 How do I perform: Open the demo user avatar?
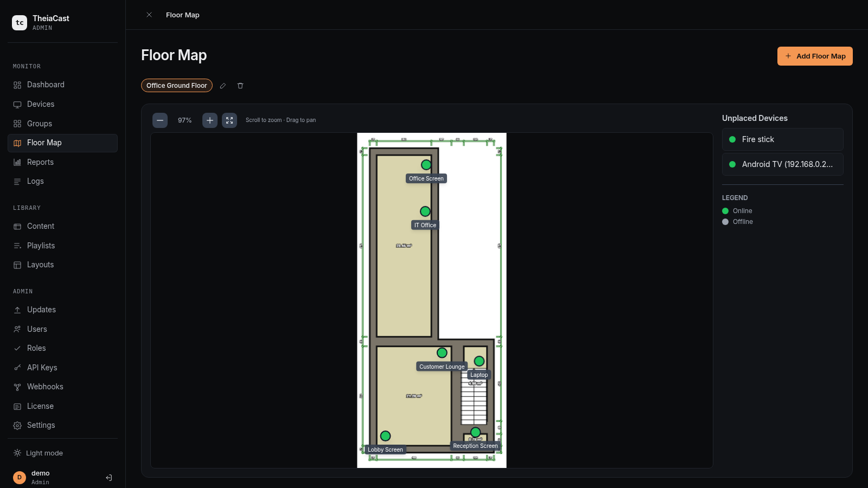tap(20, 478)
